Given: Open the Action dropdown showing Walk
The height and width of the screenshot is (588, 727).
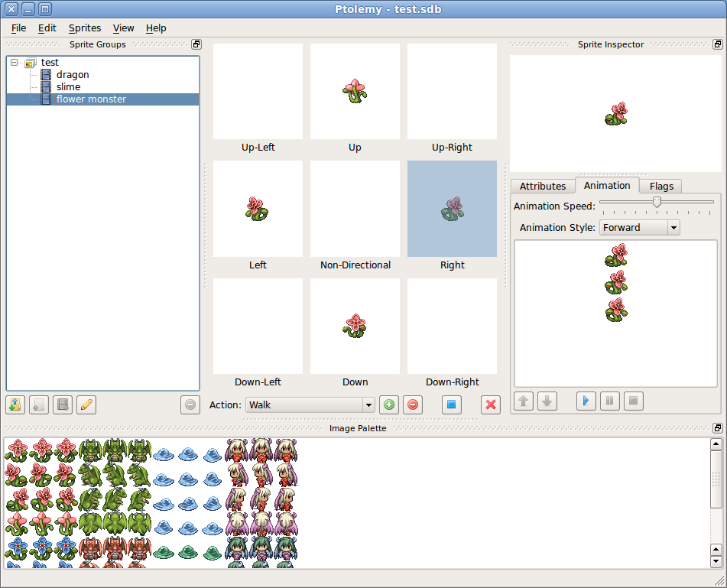Looking at the screenshot, I should 310,405.
